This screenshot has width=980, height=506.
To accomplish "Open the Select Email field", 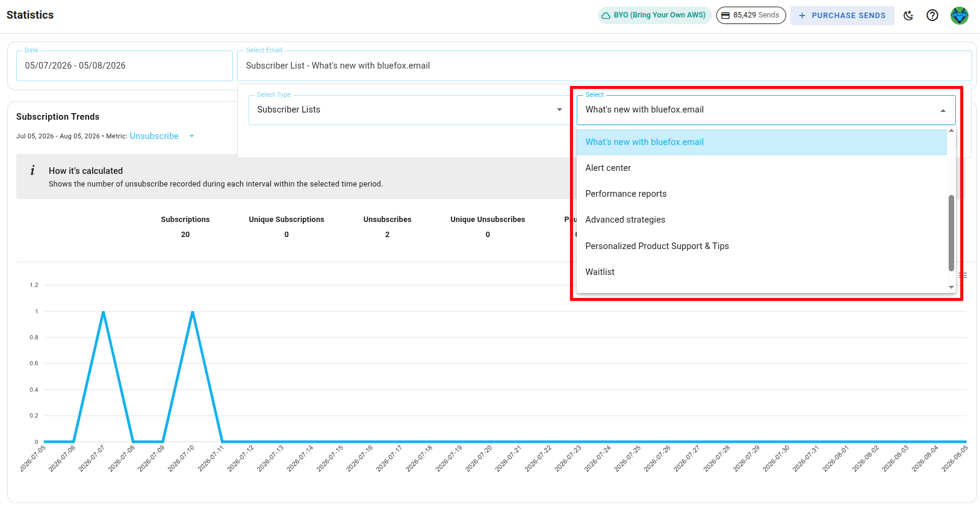I will [x=604, y=66].
